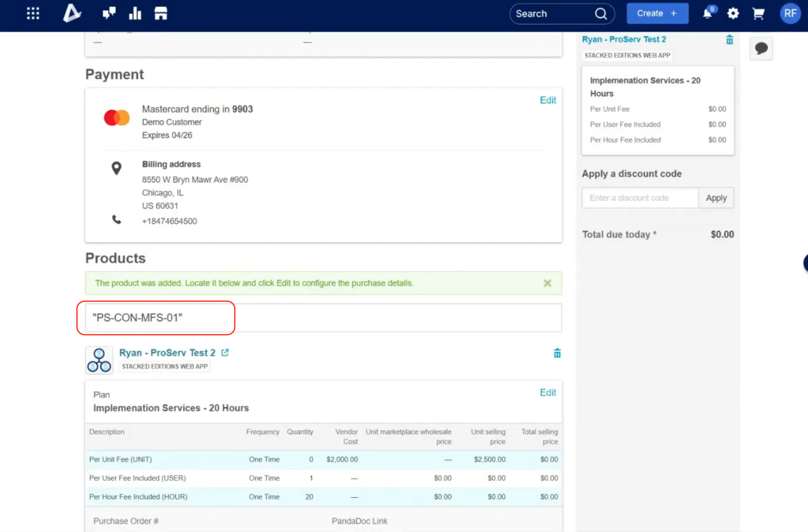The height and width of the screenshot is (532, 808).
Task: Open the shopping cart icon
Action: point(758,14)
